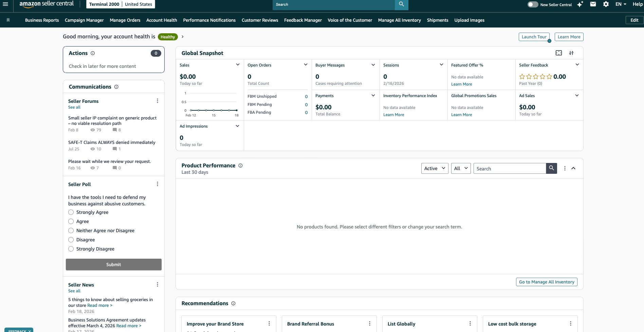Screen dimensions: 644x332
Task: Click the top Search input field
Action: point(334,4)
